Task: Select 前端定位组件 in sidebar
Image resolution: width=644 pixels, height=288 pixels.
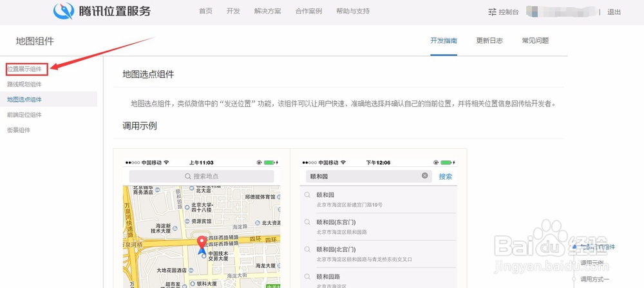Action: point(24,115)
